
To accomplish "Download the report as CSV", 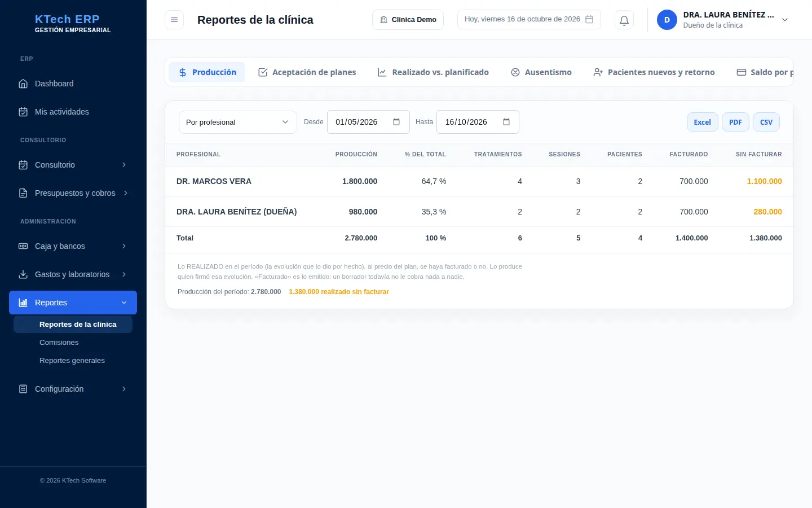I will (x=766, y=122).
